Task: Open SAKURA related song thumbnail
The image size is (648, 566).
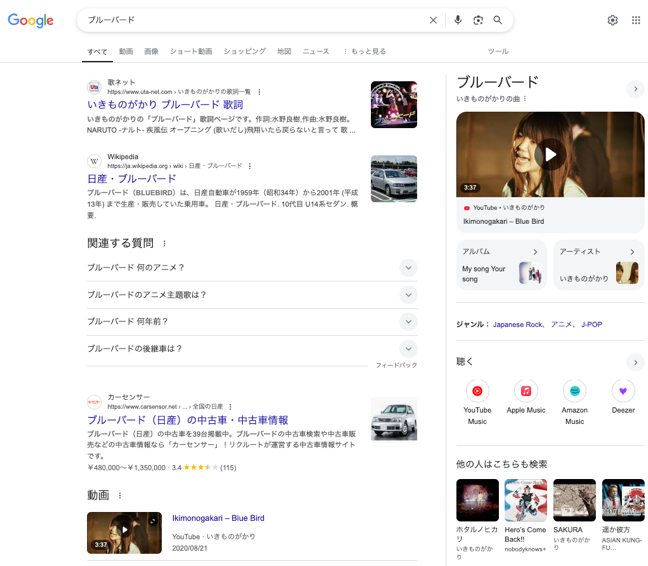Action: tap(574, 500)
